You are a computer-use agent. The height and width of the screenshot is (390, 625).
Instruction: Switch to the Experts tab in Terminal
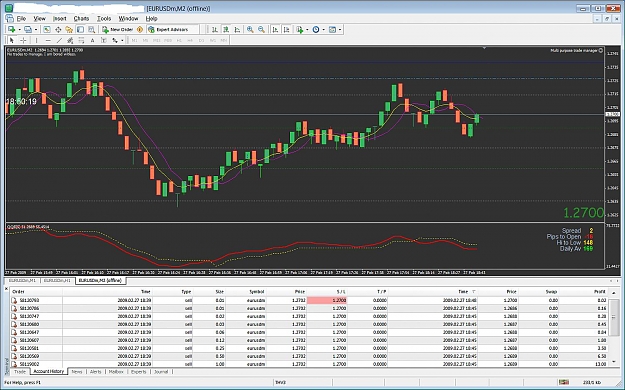(139, 372)
